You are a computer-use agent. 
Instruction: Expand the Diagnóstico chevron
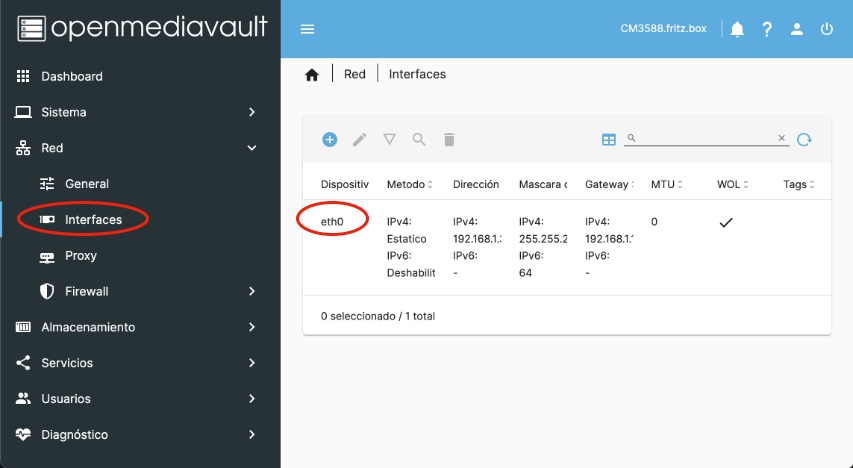252,434
